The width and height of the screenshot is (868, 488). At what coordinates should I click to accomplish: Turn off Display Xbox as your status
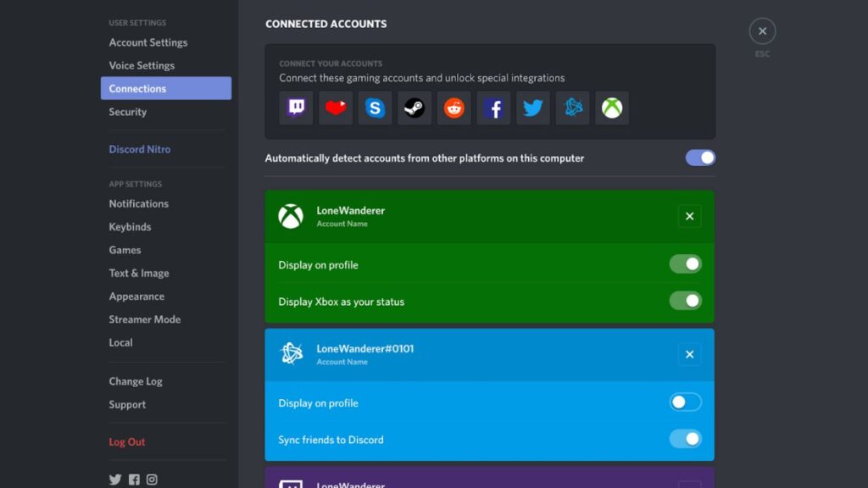point(685,301)
